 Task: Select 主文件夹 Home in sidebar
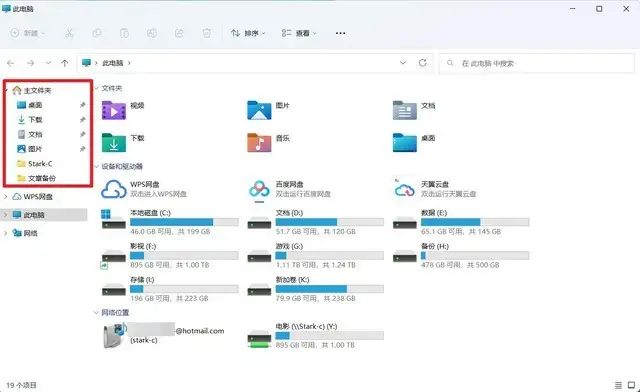37,90
